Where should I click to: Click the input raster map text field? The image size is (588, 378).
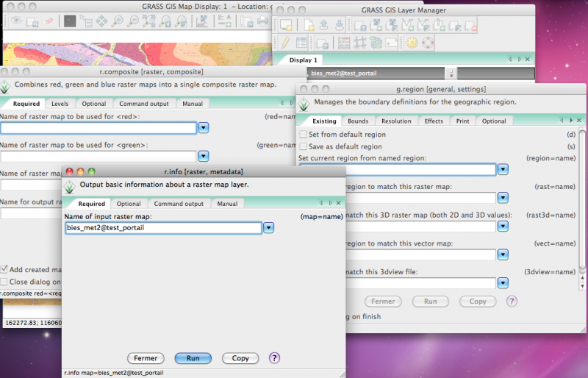[163, 228]
